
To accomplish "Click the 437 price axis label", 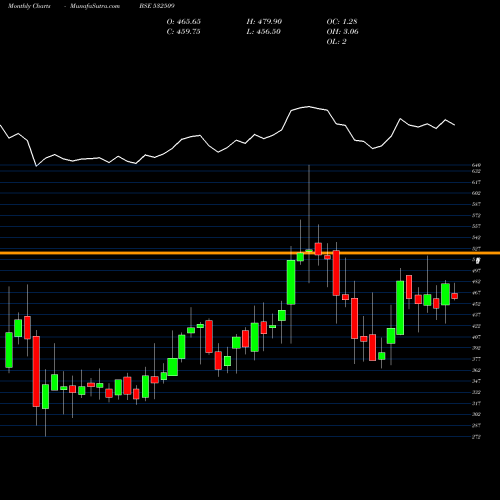I will [476, 315].
